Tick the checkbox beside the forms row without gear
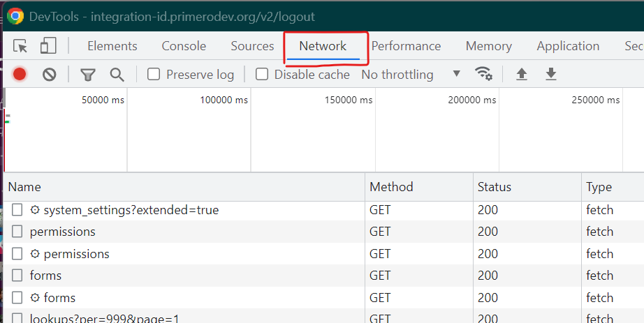Screen dimensions: 644x323 click(17, 275)
